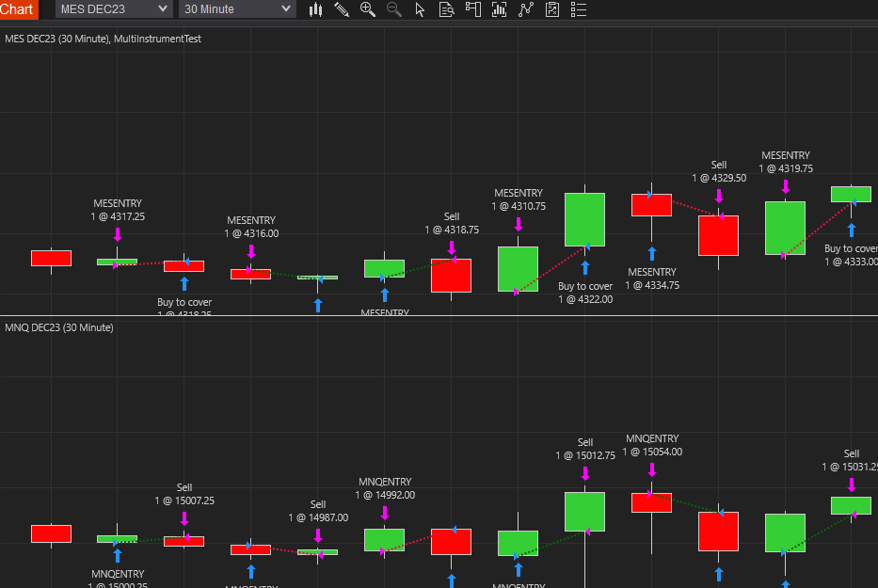This screenshot has width=878, height=588.
Task: Click the 'MESENTRY 1 @ 4319.75' trade label
Action: click(786, 162)
